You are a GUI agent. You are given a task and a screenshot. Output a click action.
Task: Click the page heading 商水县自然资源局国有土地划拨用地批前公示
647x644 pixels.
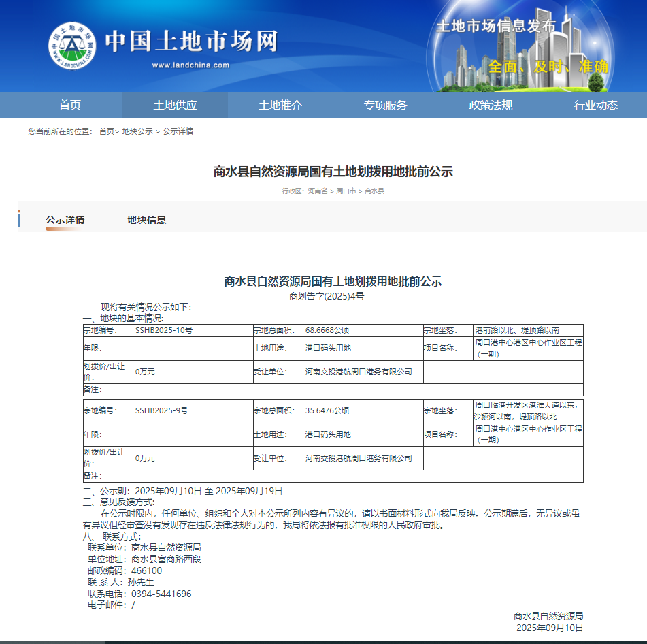click(333, 172)
